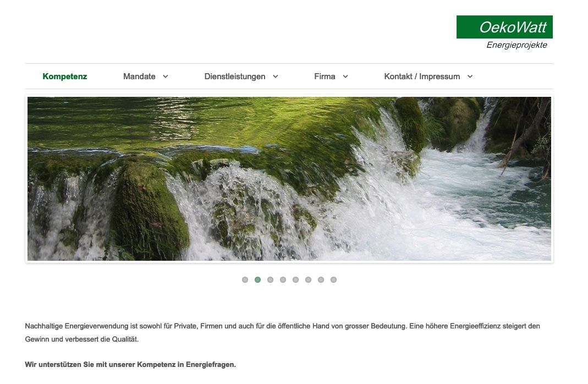Screen dimensions: 588x384
Task: Open the Firma menu item
Action: [325, 76]
